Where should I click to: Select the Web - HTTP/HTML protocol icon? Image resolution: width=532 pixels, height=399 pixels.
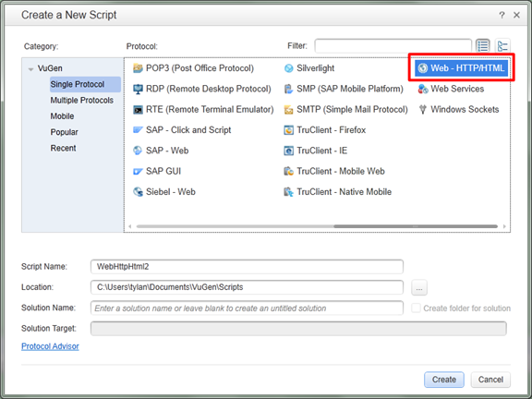coord(423,68)
